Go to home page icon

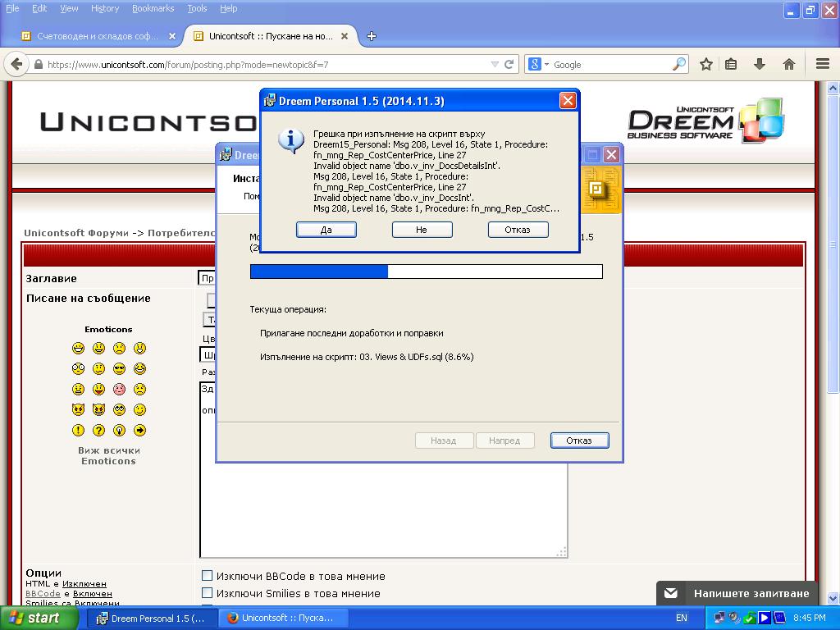[788, 64]
